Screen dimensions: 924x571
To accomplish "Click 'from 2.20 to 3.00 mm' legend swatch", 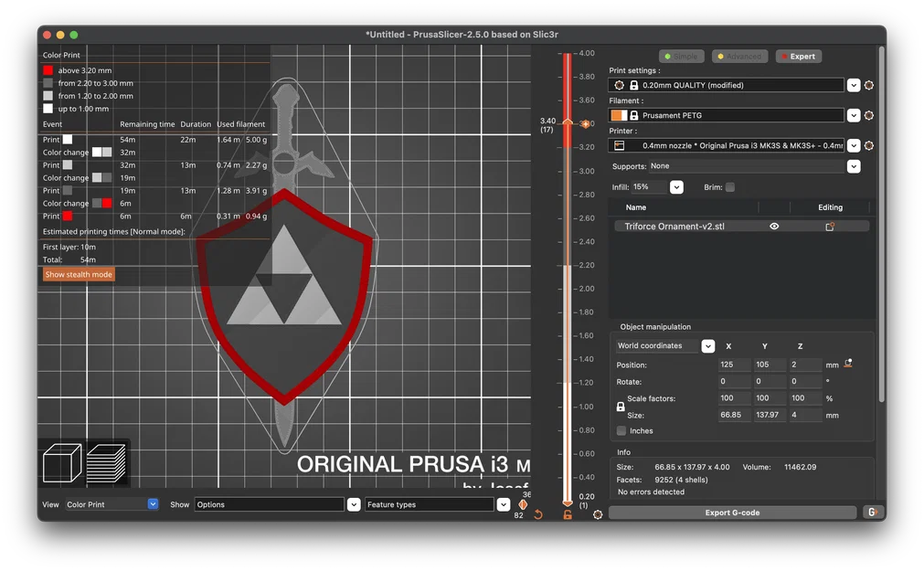I will tap(48, 83).
